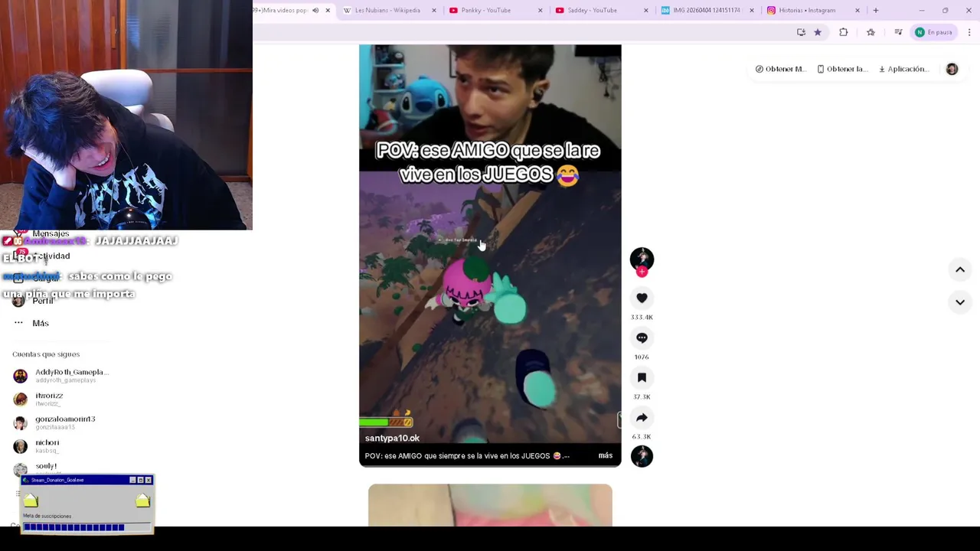Click the 'En pausa' profile button
Screen dimensions: 980x551
pos(933,32)
